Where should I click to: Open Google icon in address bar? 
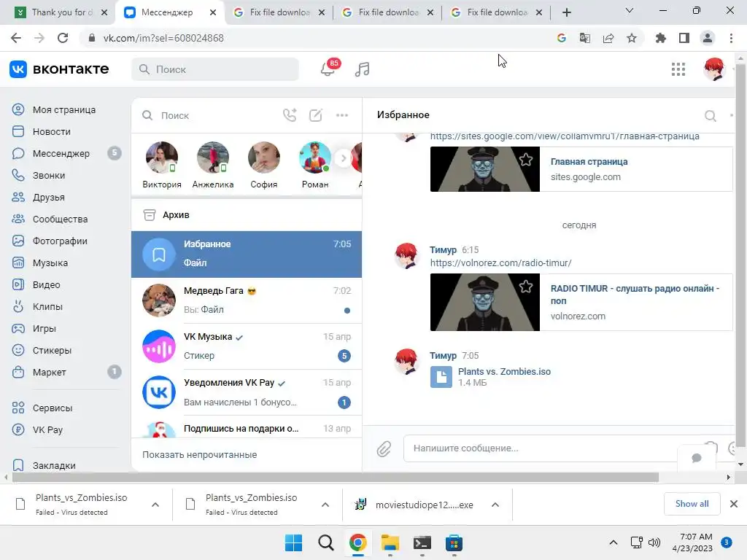click(x=562, y=38)
